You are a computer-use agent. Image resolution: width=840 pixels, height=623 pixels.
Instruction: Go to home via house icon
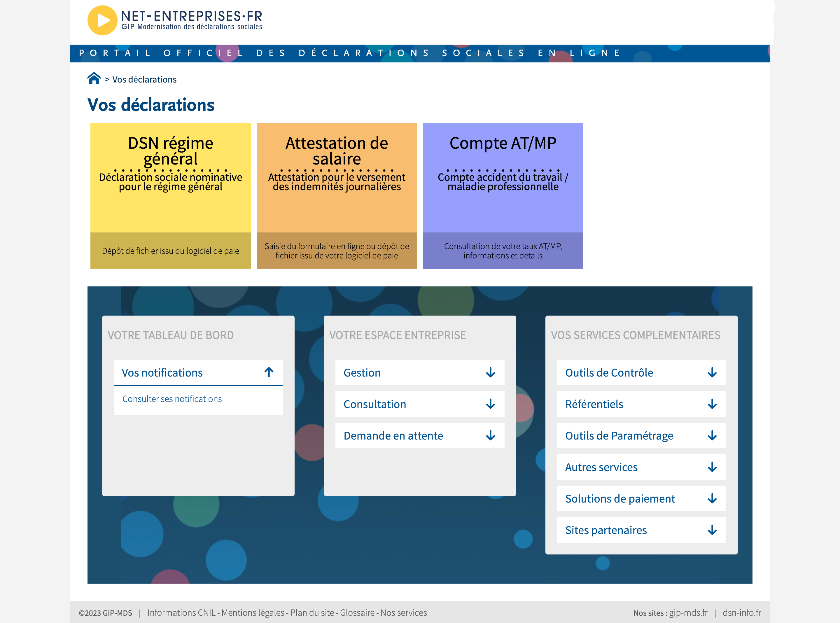94,78
